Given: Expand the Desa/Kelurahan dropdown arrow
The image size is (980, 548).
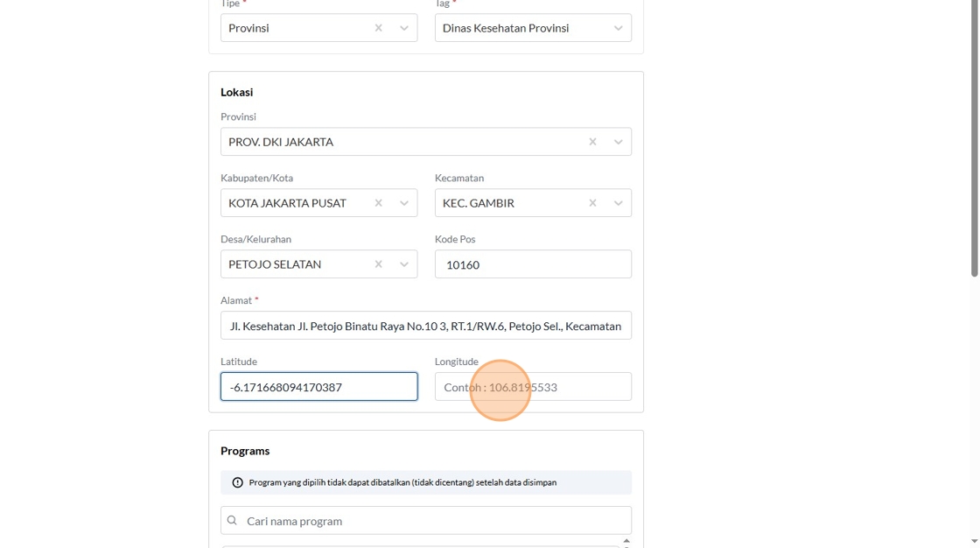Looking at the screenshot, I should [404, 264].
